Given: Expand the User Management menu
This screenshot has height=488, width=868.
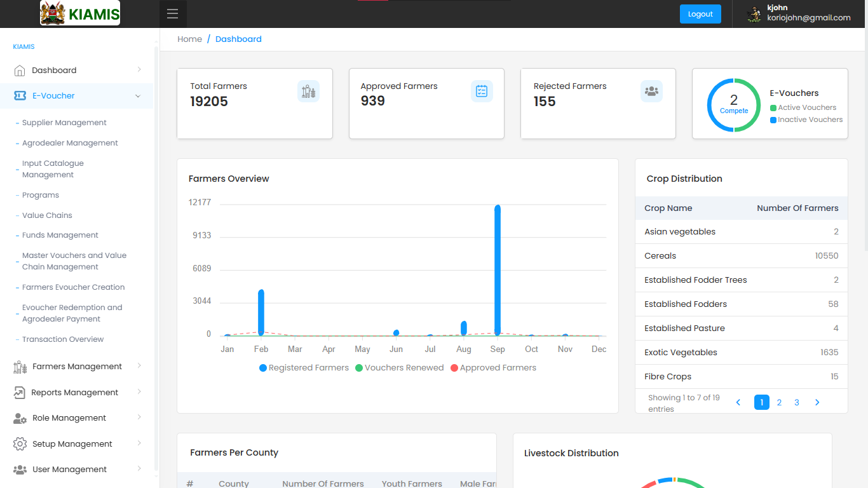Looking at the screenshot, I should [76, 470].
